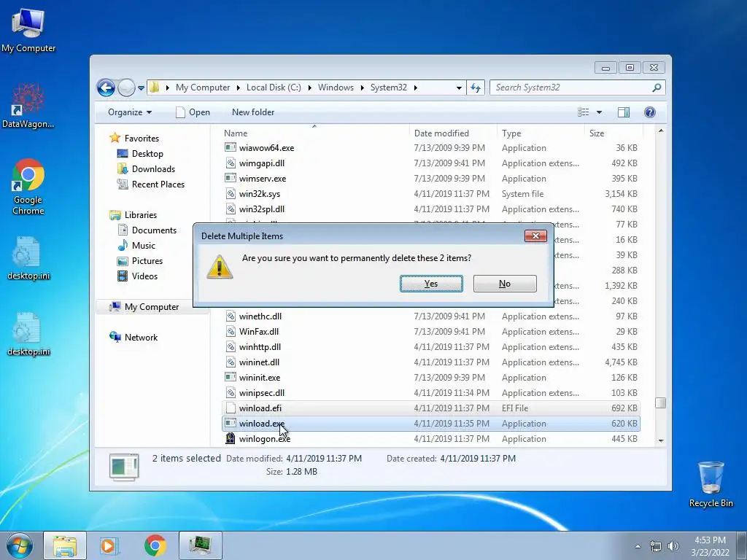Select the wininit.exe file row

point(431,378)
